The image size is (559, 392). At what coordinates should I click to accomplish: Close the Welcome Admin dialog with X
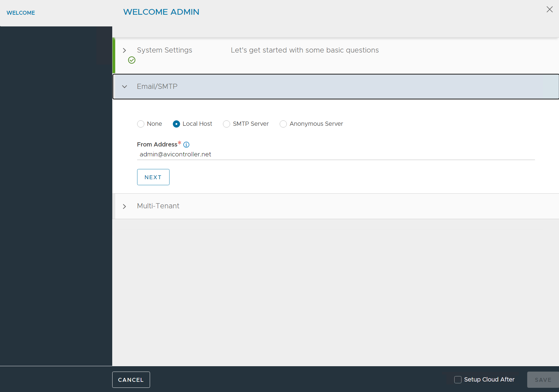coord(549,10)
